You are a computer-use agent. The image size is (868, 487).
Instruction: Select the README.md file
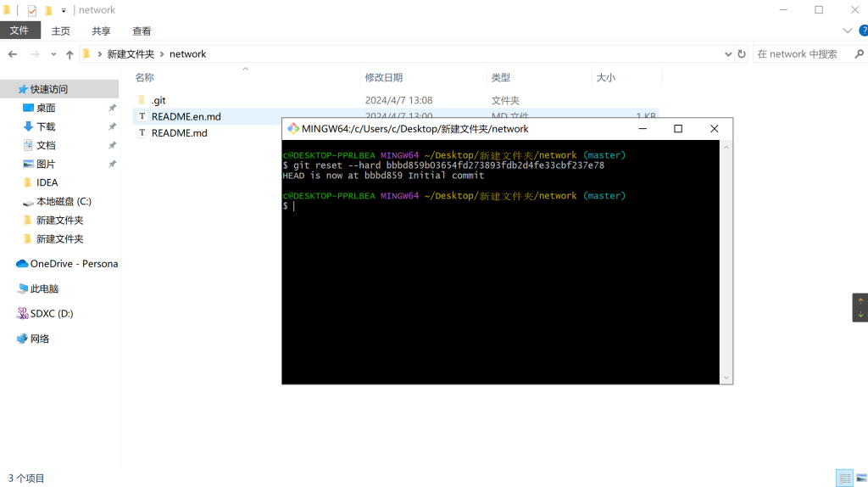click(179, 133)
